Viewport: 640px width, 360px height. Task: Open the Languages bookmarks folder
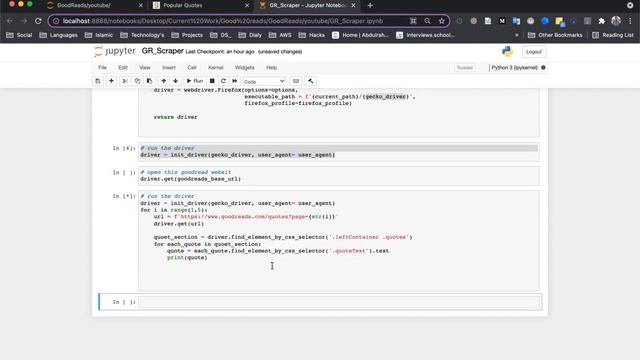point(58,35)
